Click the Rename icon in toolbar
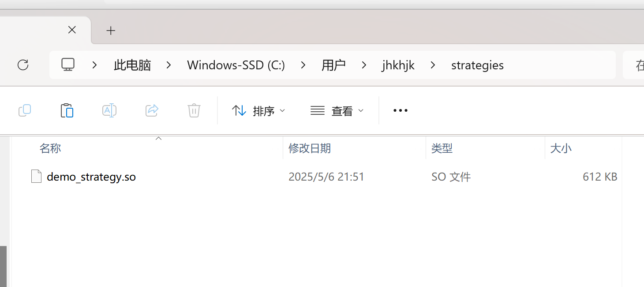 click(109, 110)
